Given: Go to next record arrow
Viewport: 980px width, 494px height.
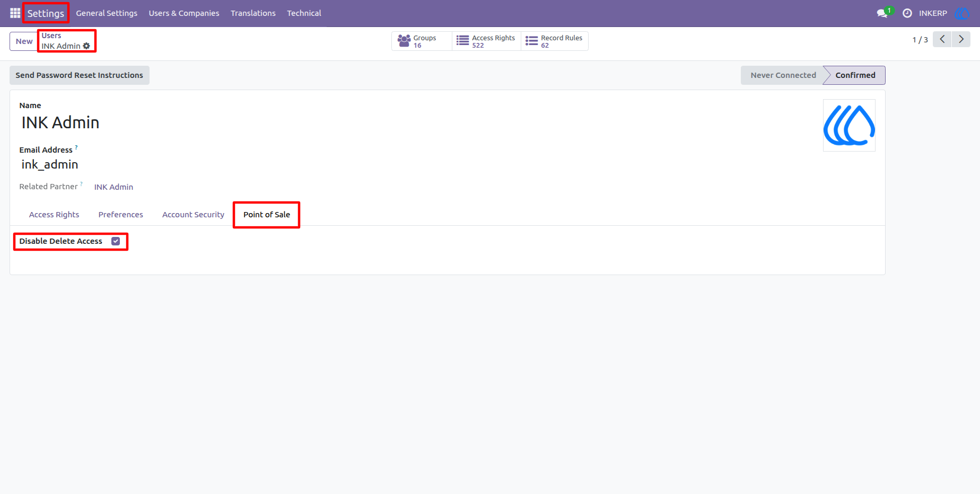Looking at the screenshot, I should tap(961, 39).
